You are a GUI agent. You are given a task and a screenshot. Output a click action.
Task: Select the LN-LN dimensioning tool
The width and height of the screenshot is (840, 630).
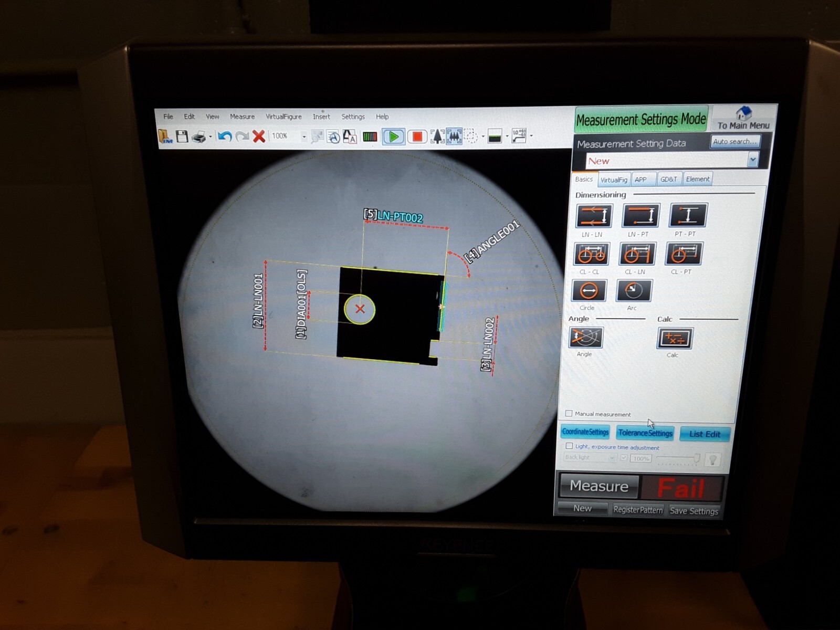[593, 215]
